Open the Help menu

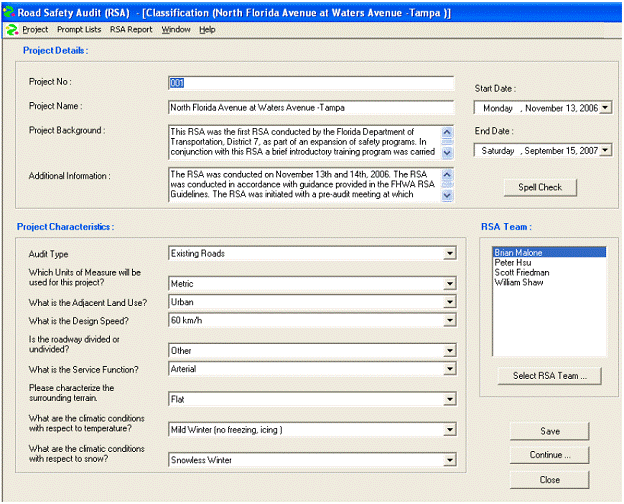(207, 29)
